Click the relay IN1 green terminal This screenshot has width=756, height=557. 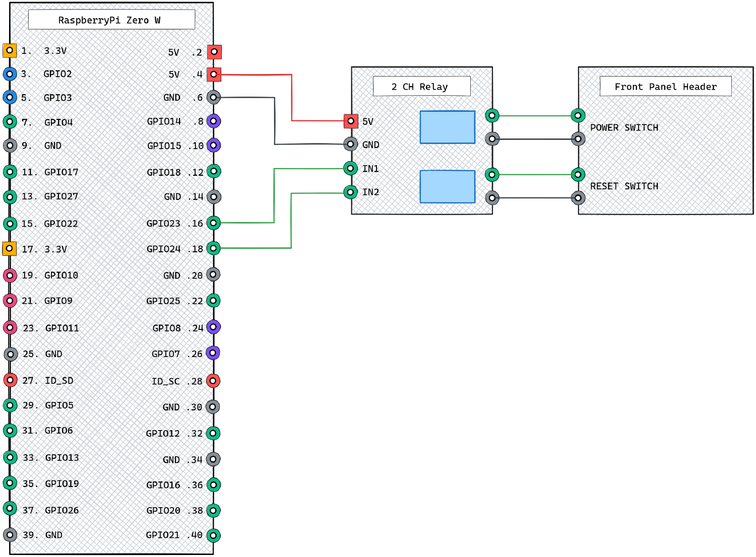click(x=351, y=168)
